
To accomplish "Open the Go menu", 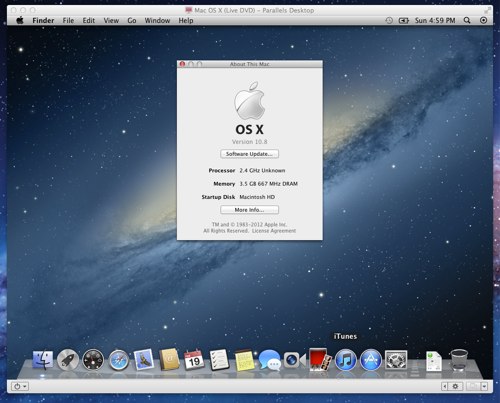I will [132, 21].
